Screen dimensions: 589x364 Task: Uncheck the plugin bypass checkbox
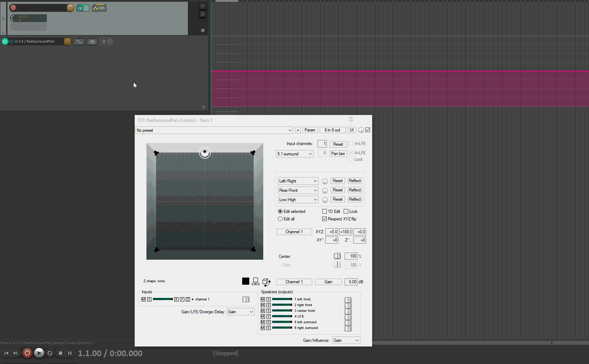click(368, 130)
